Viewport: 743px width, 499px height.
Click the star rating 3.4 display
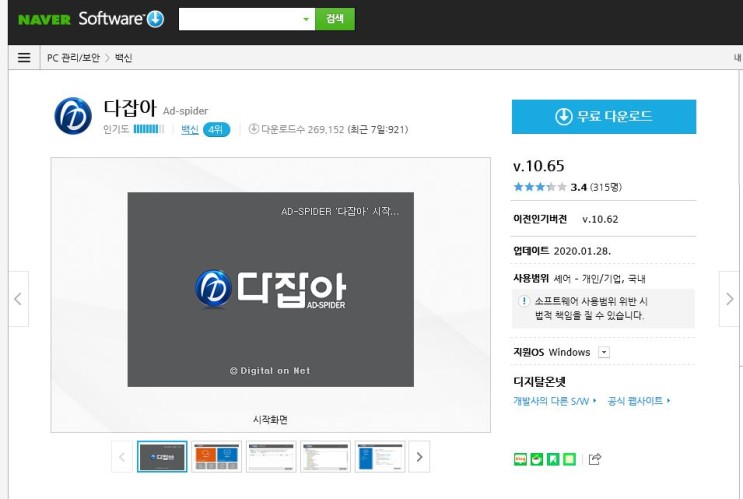[x=567, y=187]
